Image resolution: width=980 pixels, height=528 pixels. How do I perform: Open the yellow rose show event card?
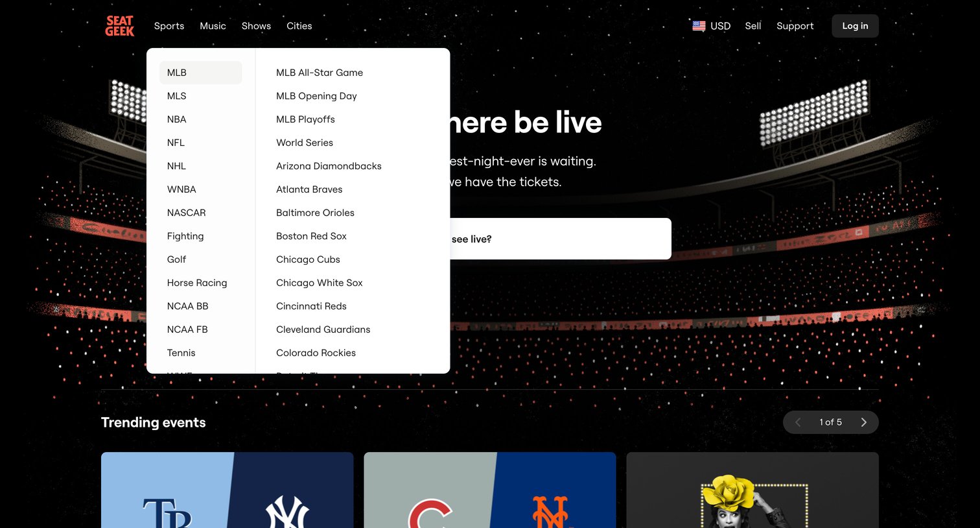tap(752, 490)
